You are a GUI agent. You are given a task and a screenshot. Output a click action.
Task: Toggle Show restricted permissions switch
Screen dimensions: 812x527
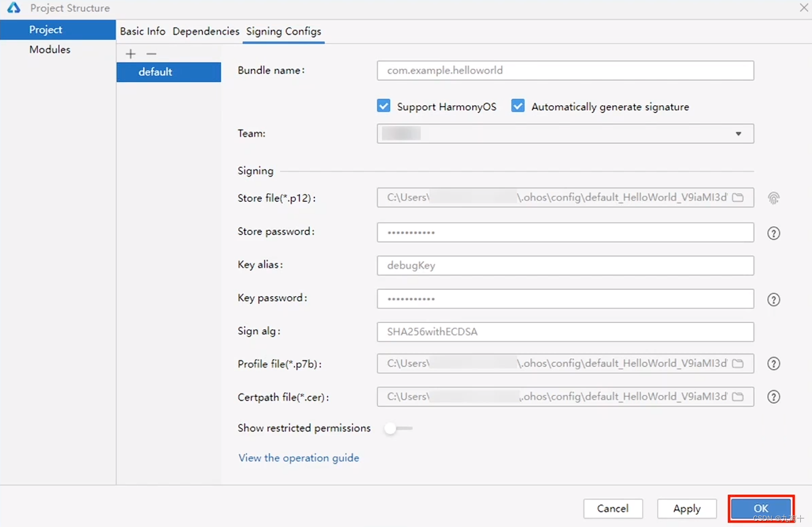click(398, 429)
